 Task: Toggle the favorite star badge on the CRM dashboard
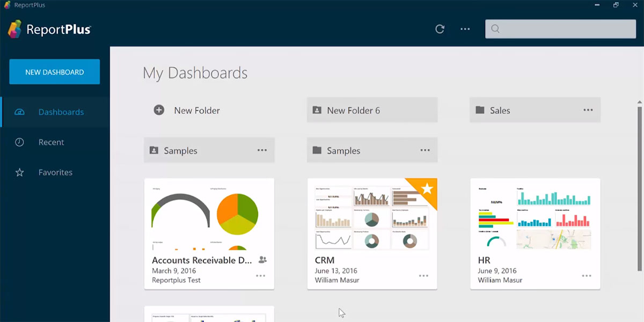point(427,189)
